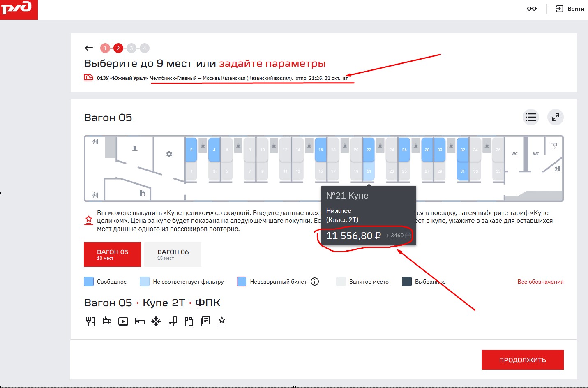Open the info icon near Невозвратный билет
588x388 pixels.
315,282
